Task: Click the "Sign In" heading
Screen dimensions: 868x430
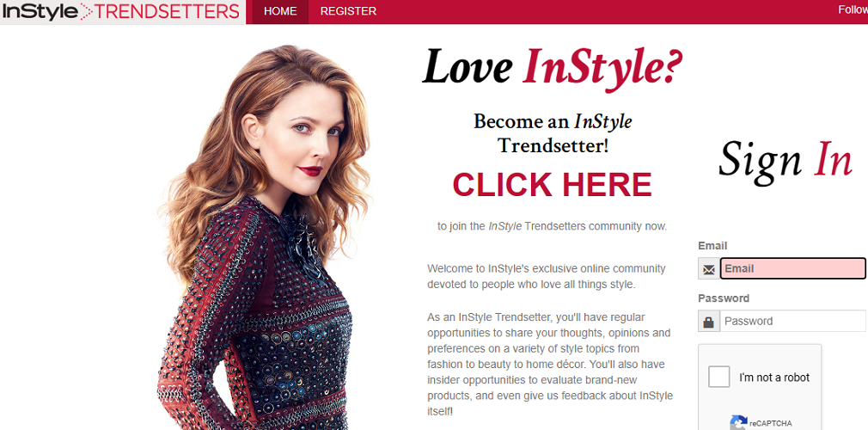Action: [x=785, y=160]
